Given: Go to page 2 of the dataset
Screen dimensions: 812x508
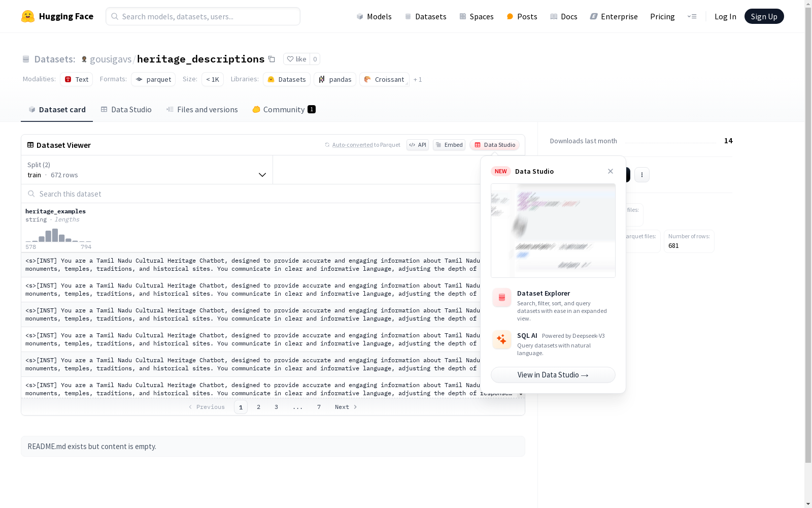Looking at the screenshot, I should (x=258, y=407).
